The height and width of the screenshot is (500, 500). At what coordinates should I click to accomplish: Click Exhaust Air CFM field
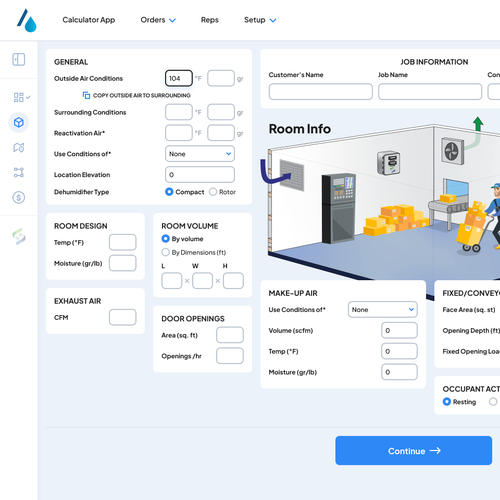pos(123,317)
